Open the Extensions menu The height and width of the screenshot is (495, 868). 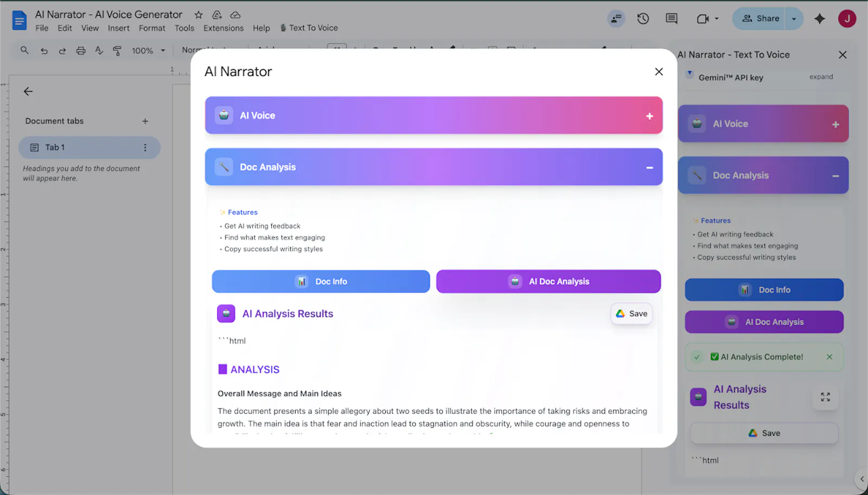click(x=224, y=28)
